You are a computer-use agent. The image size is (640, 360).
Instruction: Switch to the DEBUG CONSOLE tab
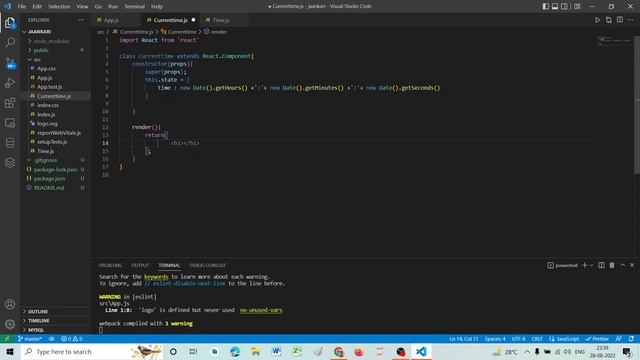tap(207, 265)
